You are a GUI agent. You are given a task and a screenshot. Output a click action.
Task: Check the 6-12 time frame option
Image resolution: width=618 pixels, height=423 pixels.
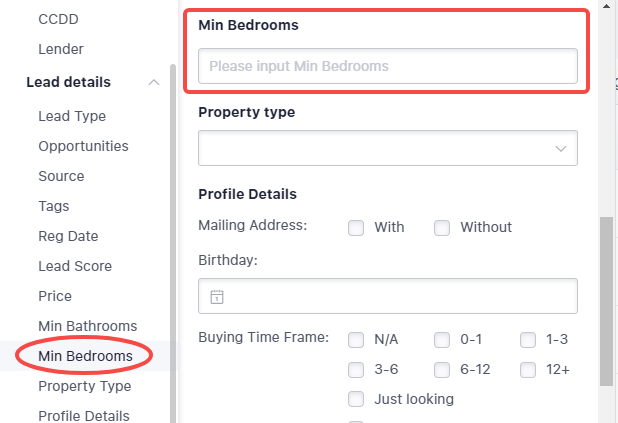click(442, 370)
